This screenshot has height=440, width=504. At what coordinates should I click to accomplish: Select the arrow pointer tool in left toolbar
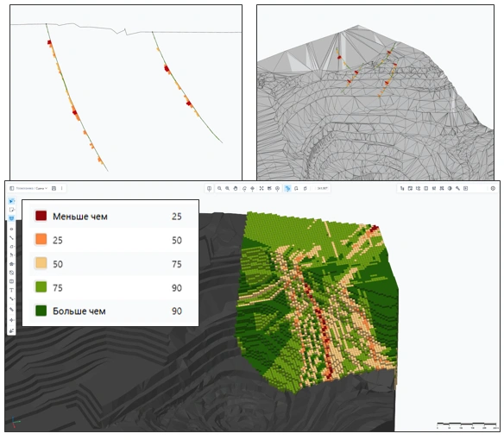click(11, 201)
